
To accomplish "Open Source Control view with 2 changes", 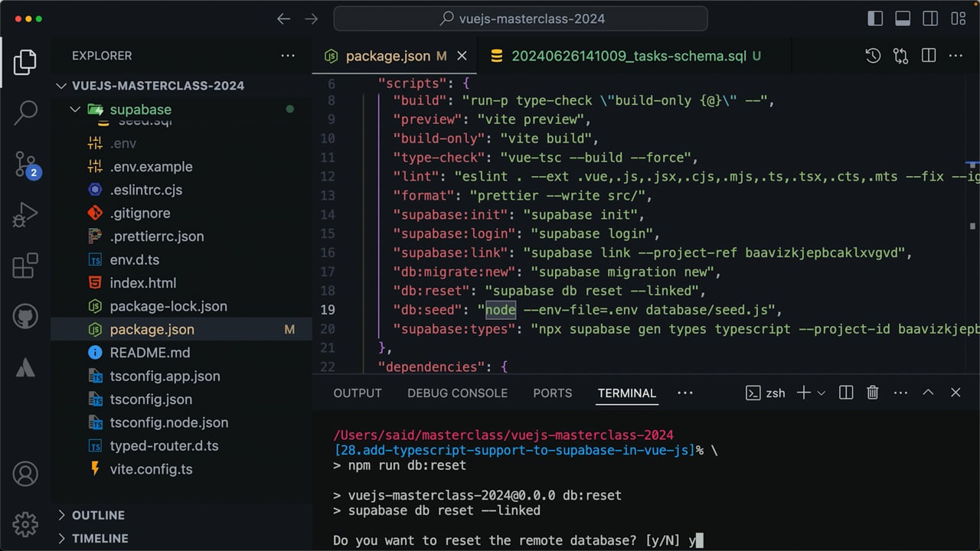I will [25, 165].
